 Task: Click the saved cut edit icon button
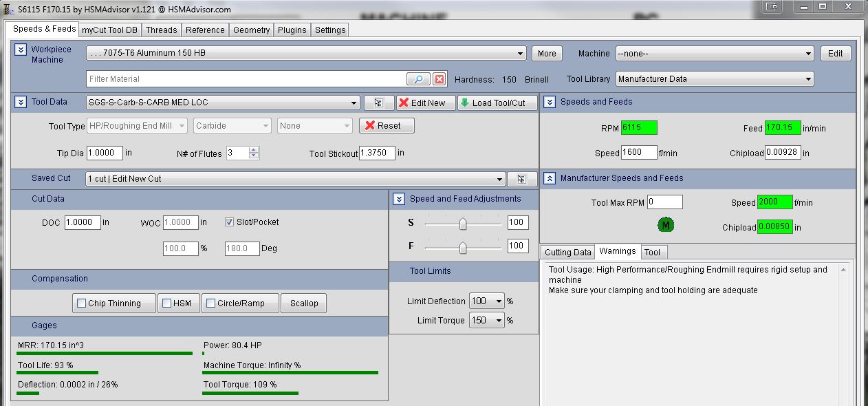(x=521, y=179)
